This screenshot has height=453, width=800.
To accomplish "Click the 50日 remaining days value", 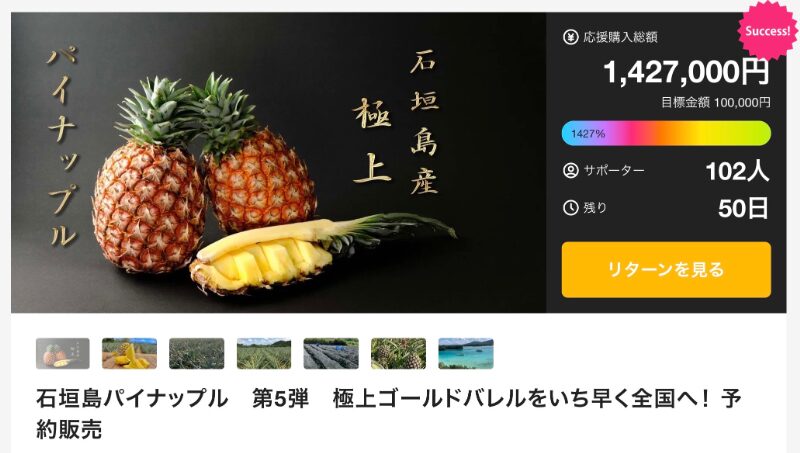I will click(743, 209).
